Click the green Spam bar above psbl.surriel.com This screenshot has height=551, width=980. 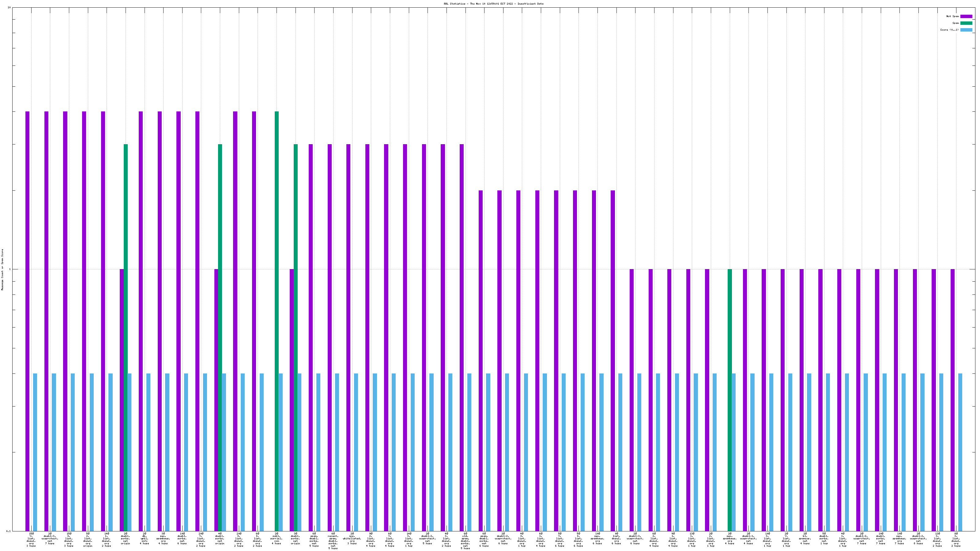[277, 321]
